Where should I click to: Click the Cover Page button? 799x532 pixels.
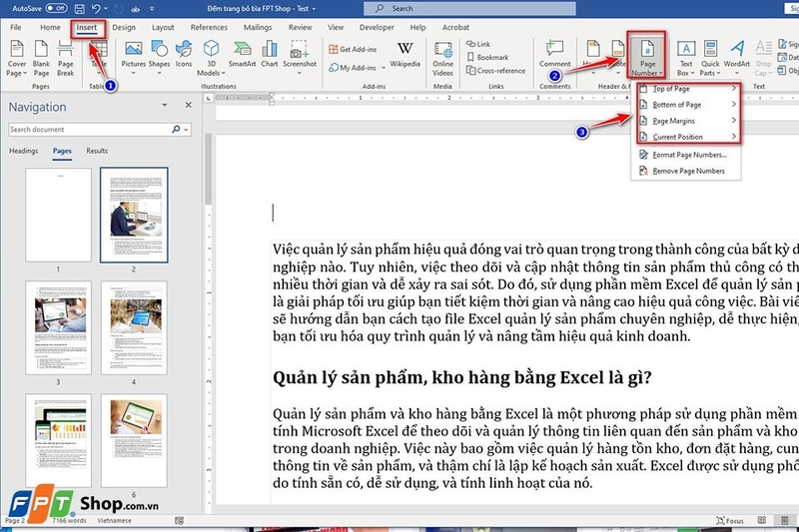16,58
